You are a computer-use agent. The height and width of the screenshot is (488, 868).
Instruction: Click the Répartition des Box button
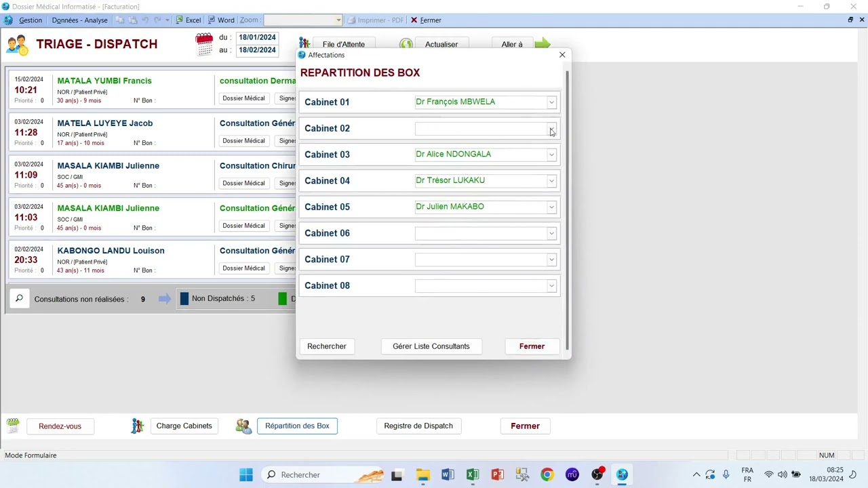[297, 426]
